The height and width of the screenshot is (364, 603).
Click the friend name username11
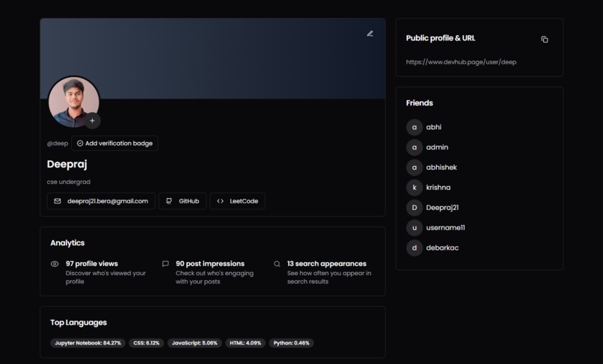[445, 227]
